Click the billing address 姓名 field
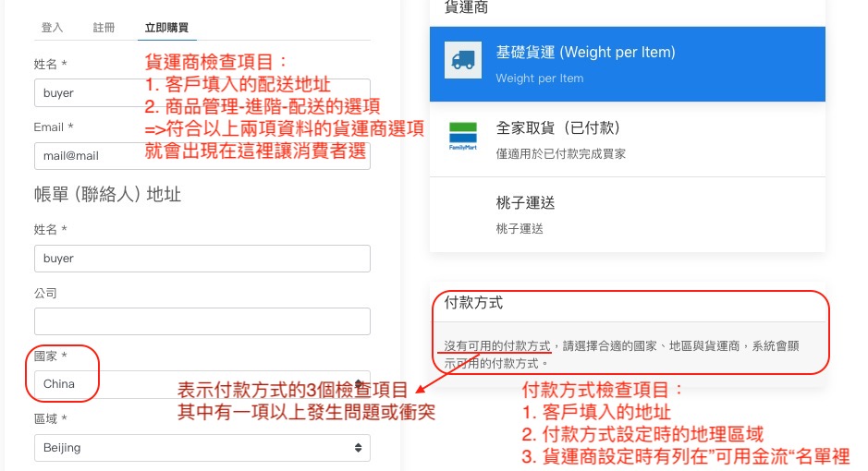Image resolution: width=868 pixels, height=471 pixels. (202, 259)
